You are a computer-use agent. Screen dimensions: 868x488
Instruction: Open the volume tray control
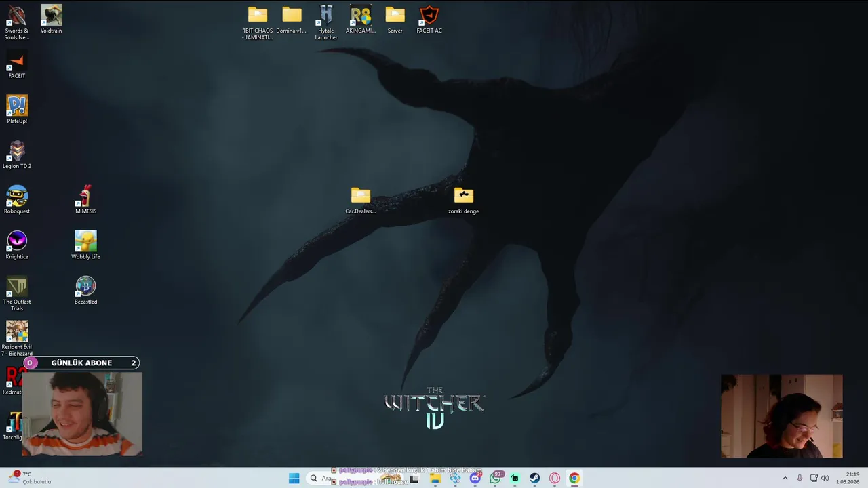pyautogui.click(x=825, y=479)
